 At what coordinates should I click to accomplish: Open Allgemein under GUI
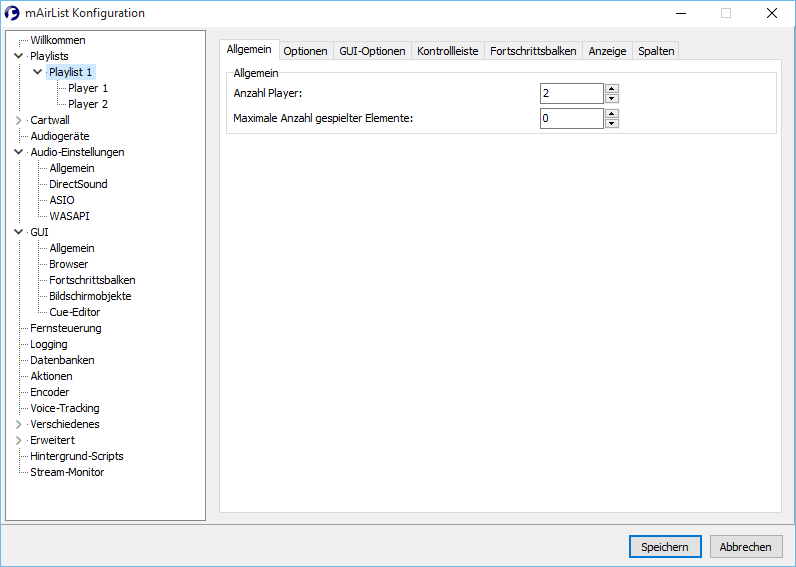coord(72,248)
